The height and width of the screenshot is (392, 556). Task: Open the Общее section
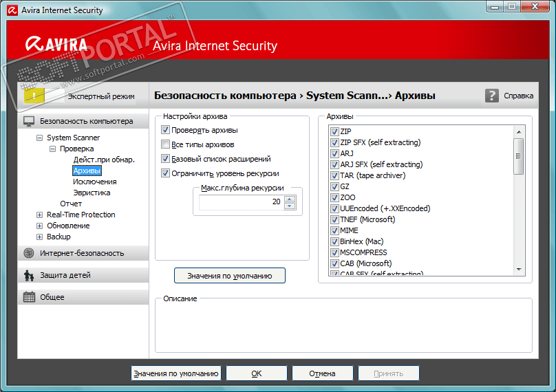(x=83, y=297)
